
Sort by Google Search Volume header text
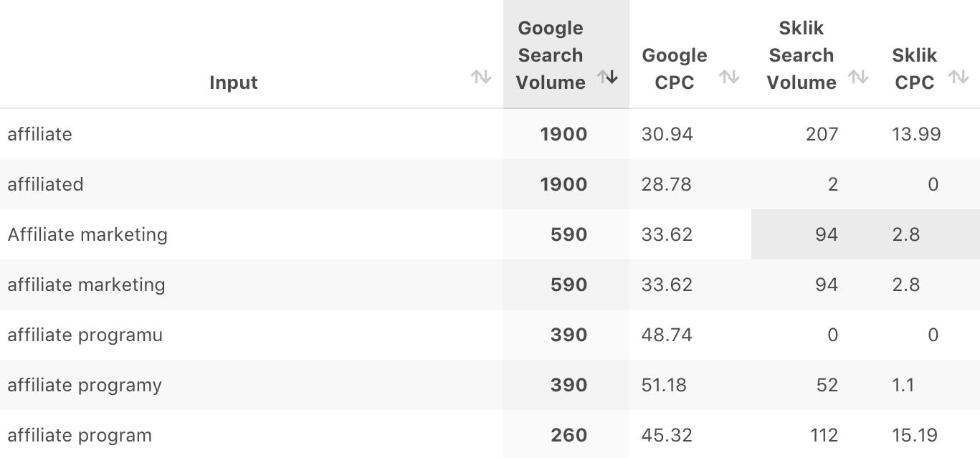551,55
